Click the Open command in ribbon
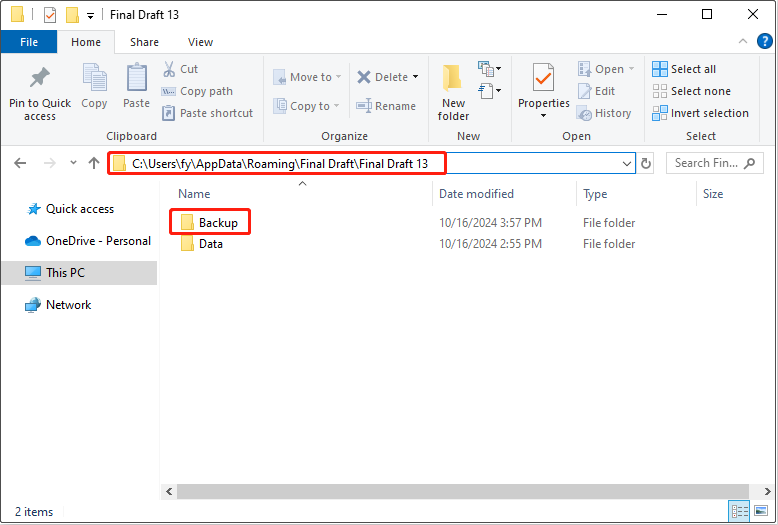 (x=606, y=69)
